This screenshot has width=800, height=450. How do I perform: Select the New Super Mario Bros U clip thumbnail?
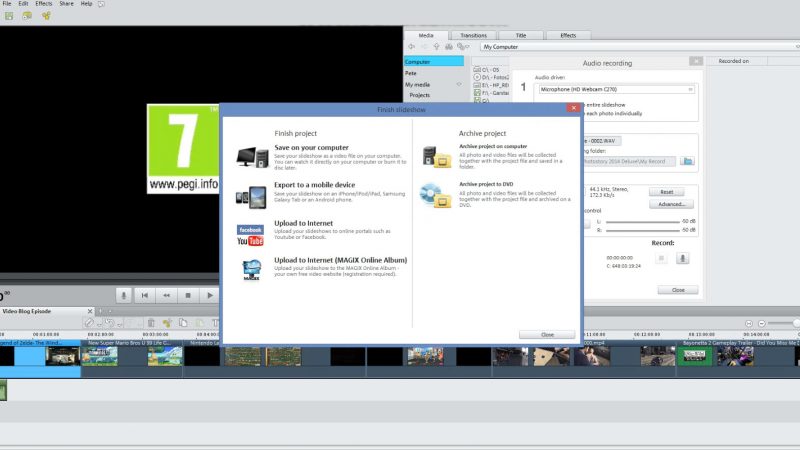(x=100, y=356)
